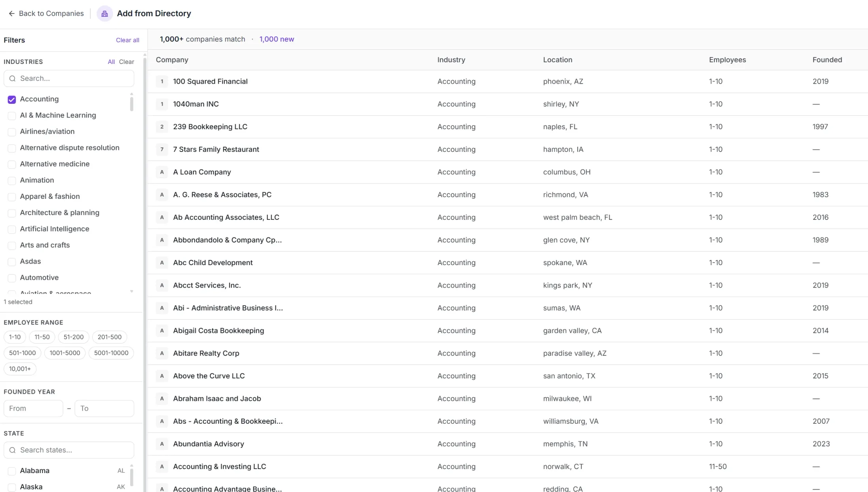The width and height of the screenshot is (868, 492).
Task: Select All industries
Action: point(111,62)
